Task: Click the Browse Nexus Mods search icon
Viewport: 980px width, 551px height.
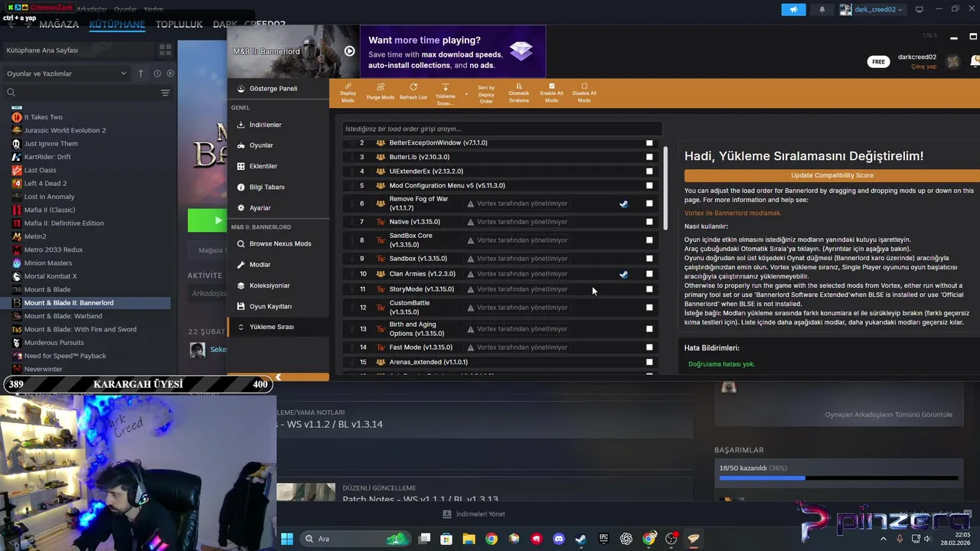Action: point(241,243)
